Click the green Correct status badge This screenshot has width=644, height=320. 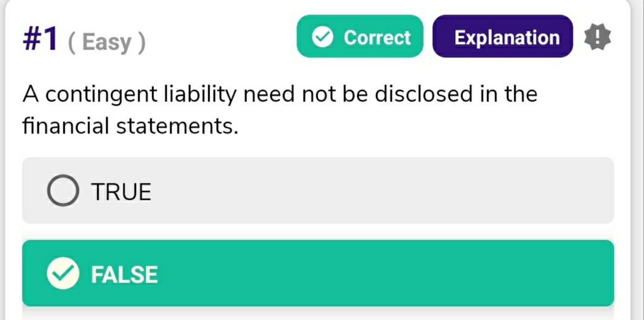click(360, 37)
